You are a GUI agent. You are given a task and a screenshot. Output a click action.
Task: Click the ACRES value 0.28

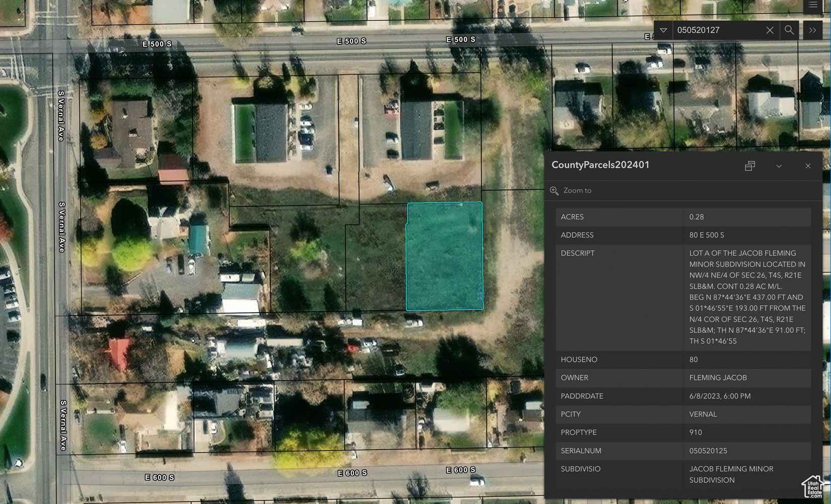point(696,217)
